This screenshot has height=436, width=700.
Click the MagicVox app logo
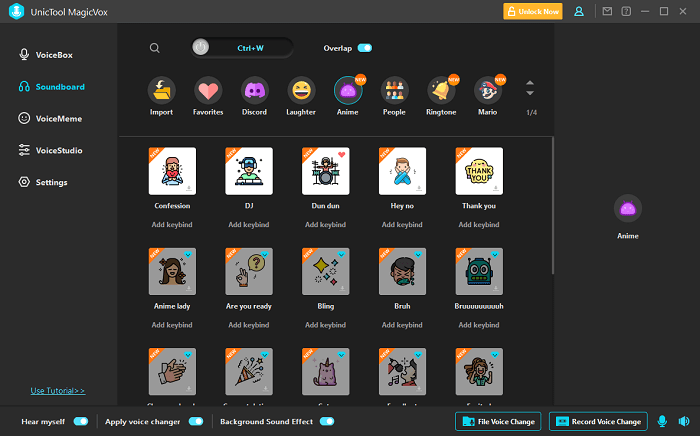pyautogui.click(x=17, y=12)
